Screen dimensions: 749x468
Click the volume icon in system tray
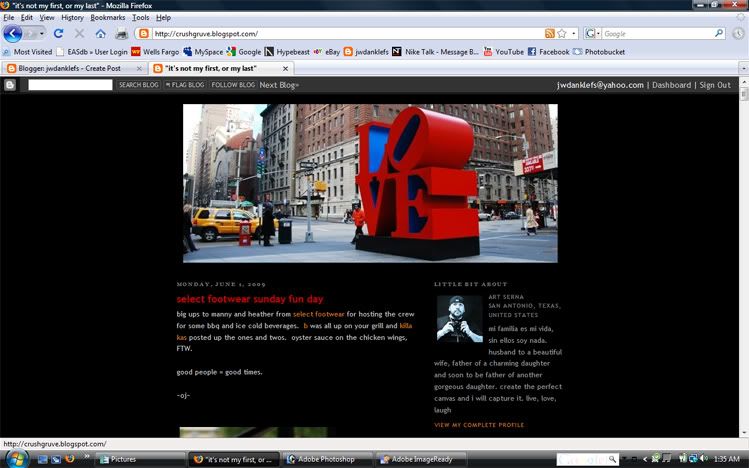click(x=704, y=459)
